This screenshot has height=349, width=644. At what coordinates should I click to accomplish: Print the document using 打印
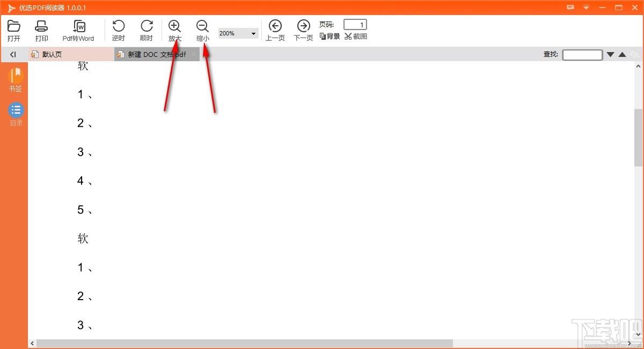tap(41, 31)
